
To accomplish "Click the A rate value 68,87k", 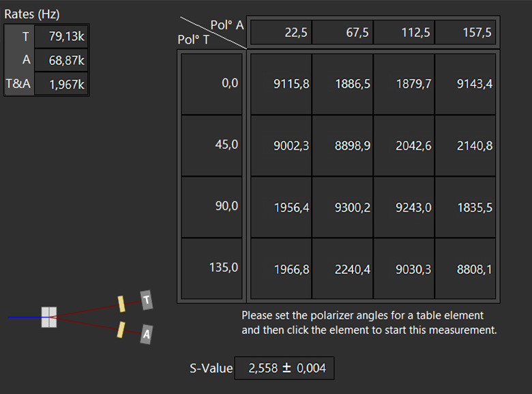I will [x=61, y=60].
